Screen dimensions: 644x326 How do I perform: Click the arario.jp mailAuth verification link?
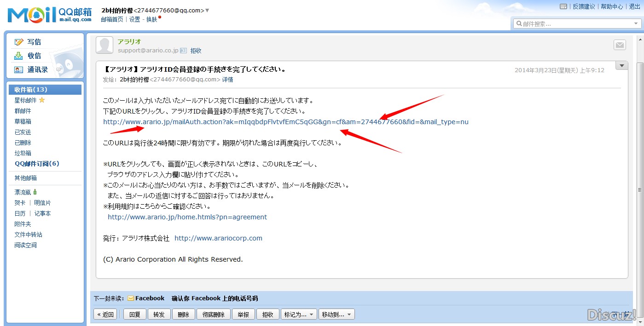[285, 122]
